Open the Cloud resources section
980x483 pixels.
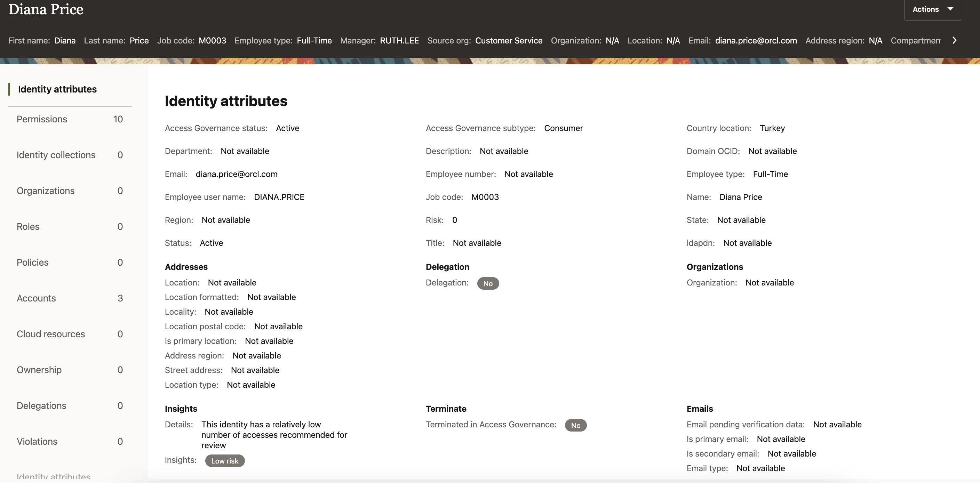coord(50,334)
